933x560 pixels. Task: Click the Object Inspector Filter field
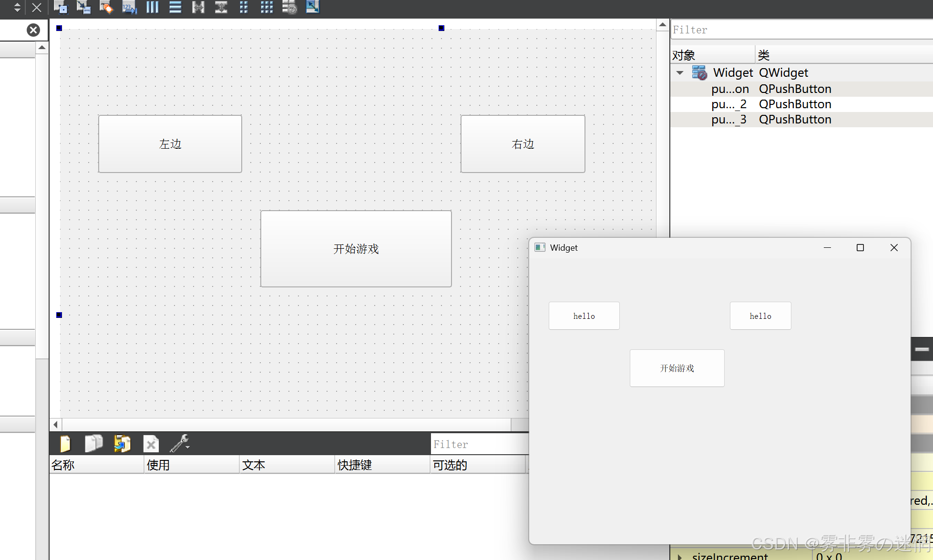pyautogui.click(x=801, y=30)
